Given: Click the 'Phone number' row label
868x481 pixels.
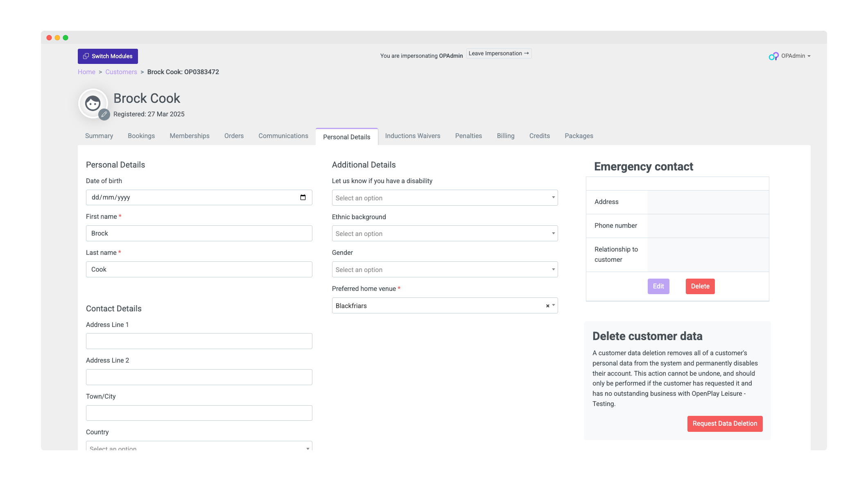Looking at the screenshot, I should (615, 226).
